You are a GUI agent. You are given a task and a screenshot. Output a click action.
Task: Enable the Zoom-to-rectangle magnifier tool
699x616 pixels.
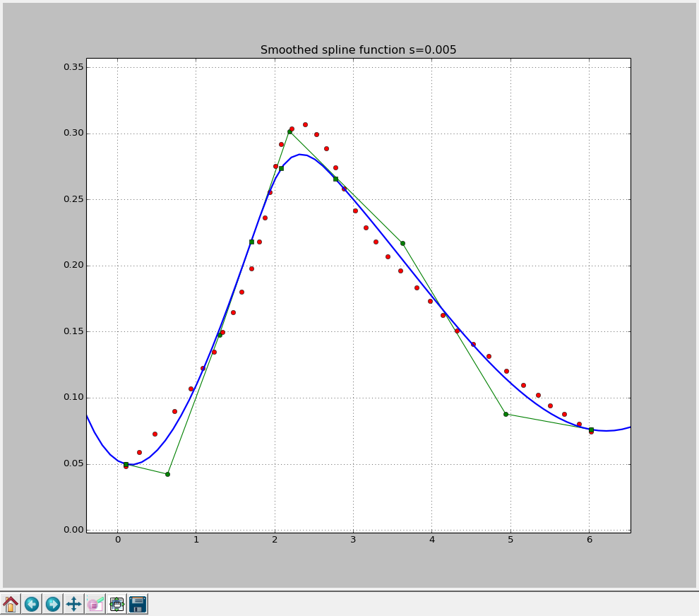[x=95, y=603]
